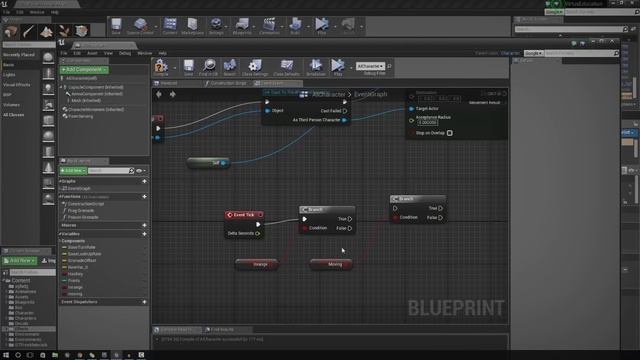Open Class Settings from blueprint toolbar
Image resolution: width=640 pixels, height=360 pixels.
point(255,66)
